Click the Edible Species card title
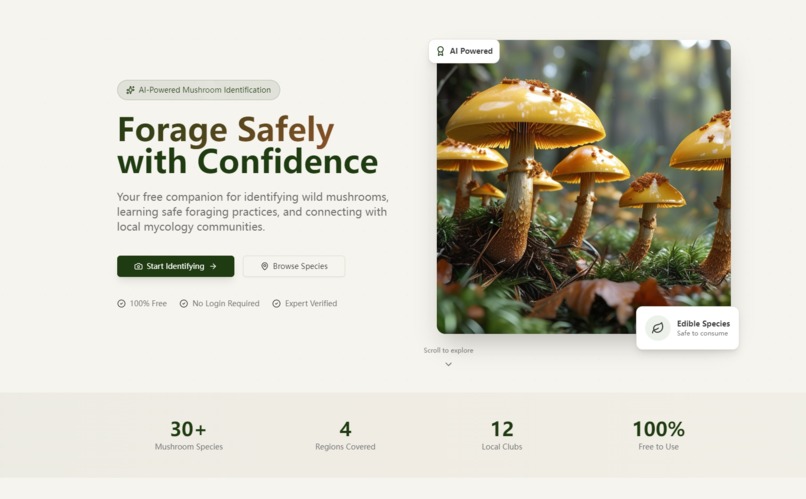Viewport: 806px width, 499px height. pos(703,323)
